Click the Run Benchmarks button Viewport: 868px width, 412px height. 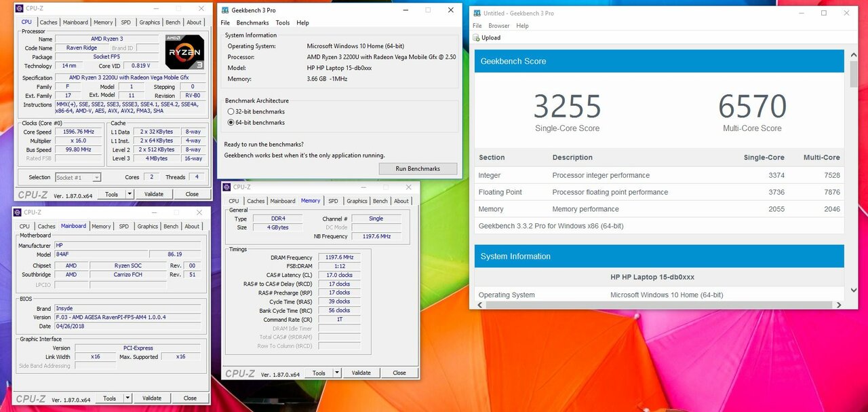click(x=418, y=168)
